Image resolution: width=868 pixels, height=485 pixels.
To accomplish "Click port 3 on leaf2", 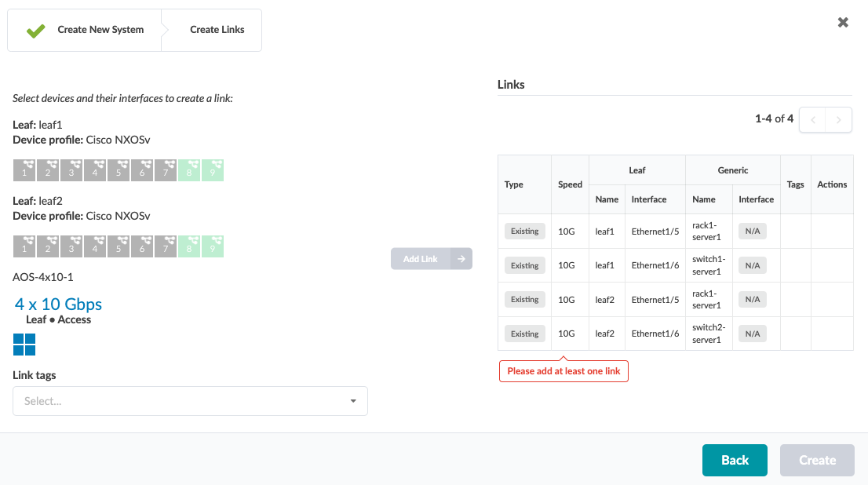I will click(71, 246).
